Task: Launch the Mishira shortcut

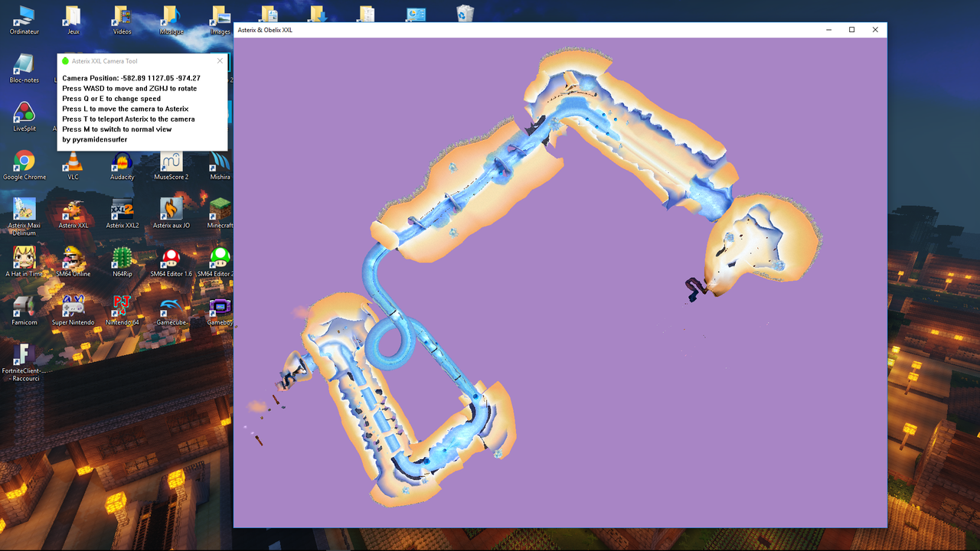Action: coord(220,165)
